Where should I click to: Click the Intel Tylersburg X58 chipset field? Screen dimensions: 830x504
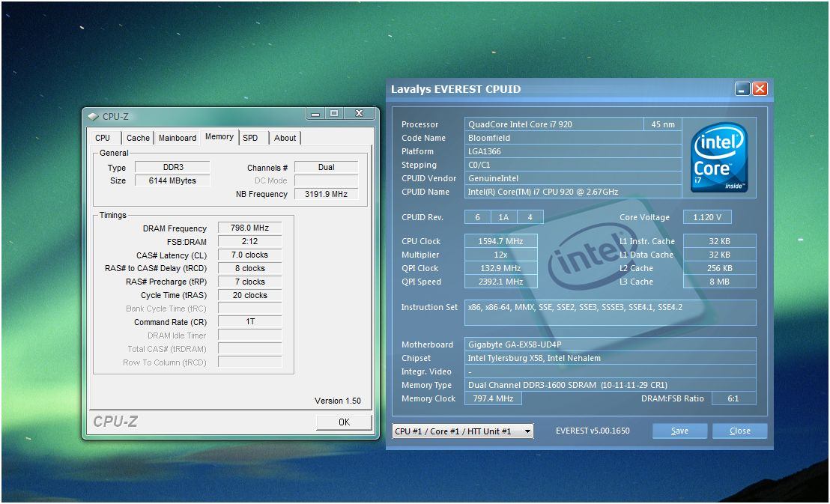(611, 358)
